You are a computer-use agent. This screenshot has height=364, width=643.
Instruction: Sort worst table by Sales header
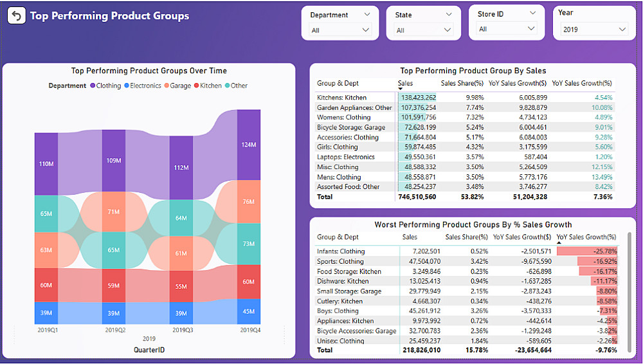410,237
